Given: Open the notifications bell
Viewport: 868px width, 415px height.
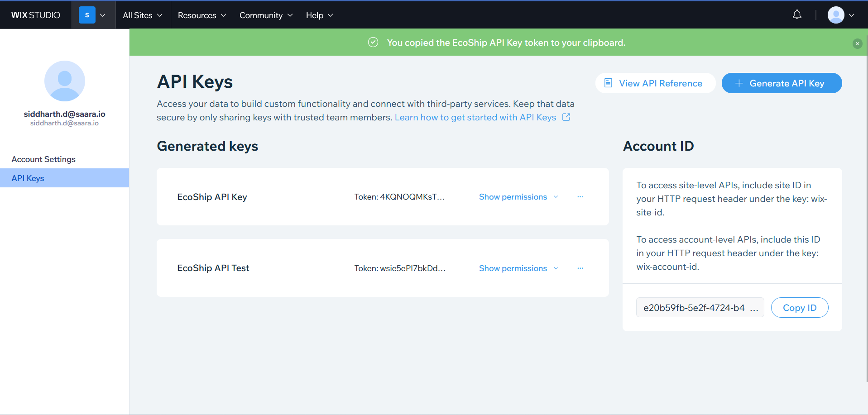Looking at the screenshot, I should tap(797, 15).
